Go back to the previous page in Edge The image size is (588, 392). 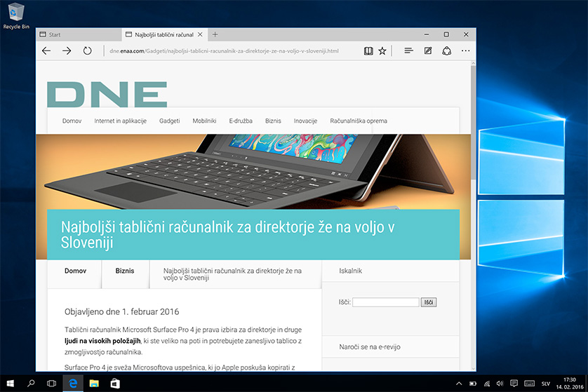tap(46, 50)
